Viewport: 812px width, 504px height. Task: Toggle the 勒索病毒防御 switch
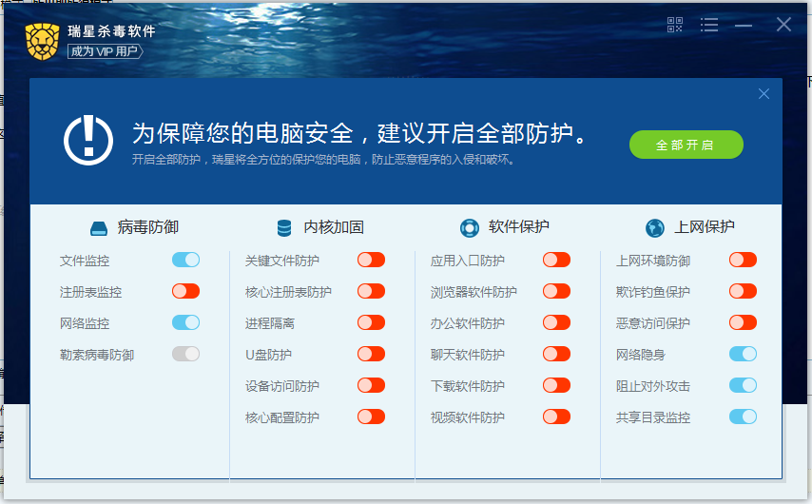point(186,355)
